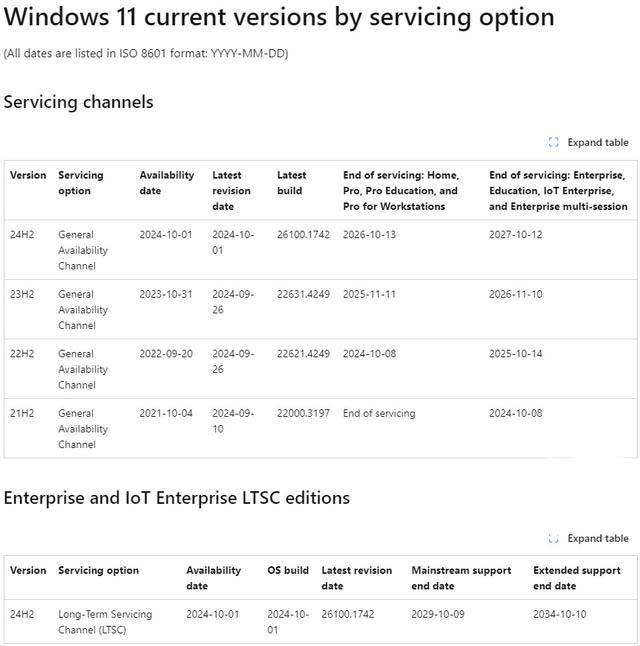Click the OS build column header
This screenshot has width=640, height=646.
pyautogui.click(x=288, y=570)
